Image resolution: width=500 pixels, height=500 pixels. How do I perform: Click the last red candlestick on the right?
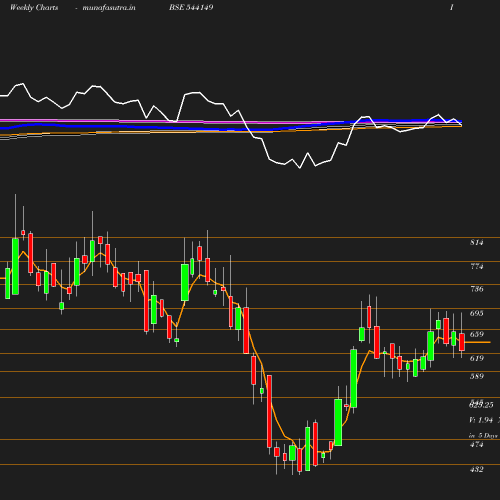[x=462, y=342]
